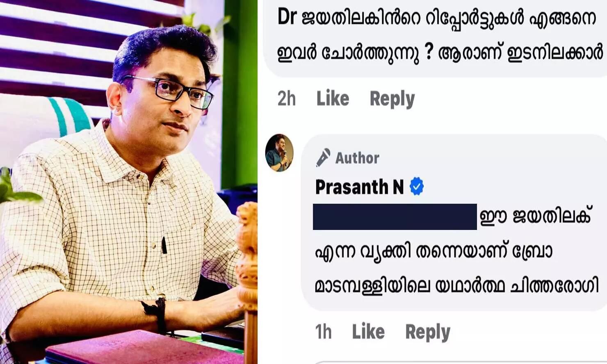Reply to Prasanth N's comment
This screenshot has height=364, width=607.
pos(428,332)
